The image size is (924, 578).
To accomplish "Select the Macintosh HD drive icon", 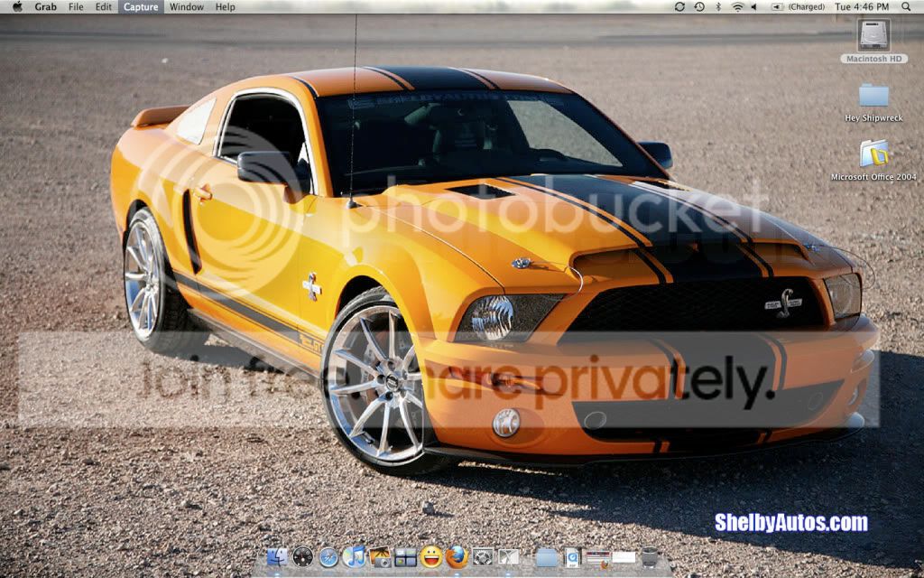I will coord(873,35).
